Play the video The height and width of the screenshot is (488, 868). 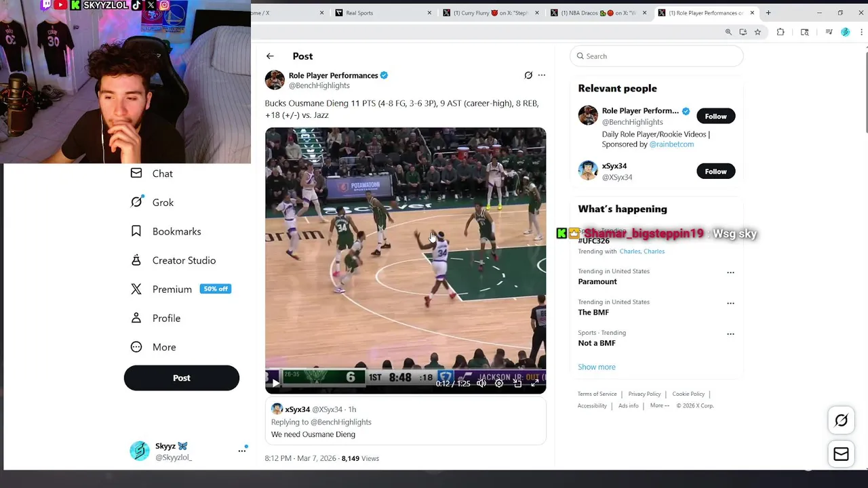pos(276,383)
